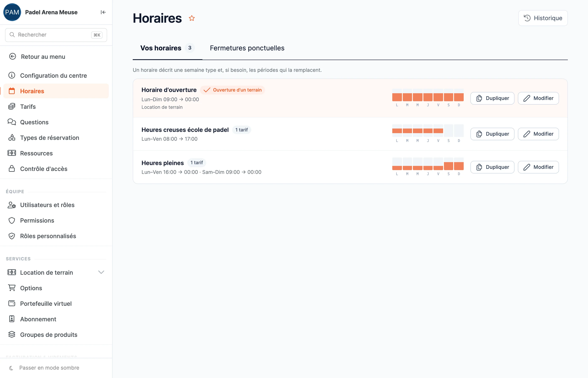Click Friday bar in Heures creuses chart
This screenshot has width=588, height=378.
[x=438, y=131]
